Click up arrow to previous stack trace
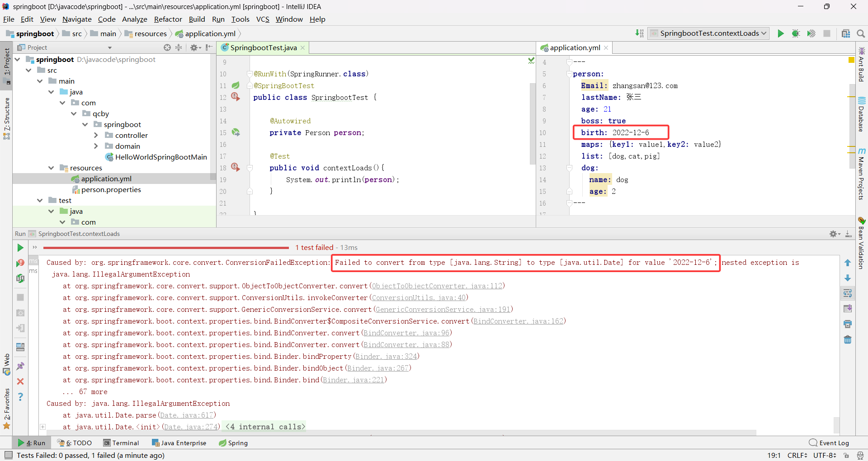This screenshot has height=461, width=868. coord(848,263)
